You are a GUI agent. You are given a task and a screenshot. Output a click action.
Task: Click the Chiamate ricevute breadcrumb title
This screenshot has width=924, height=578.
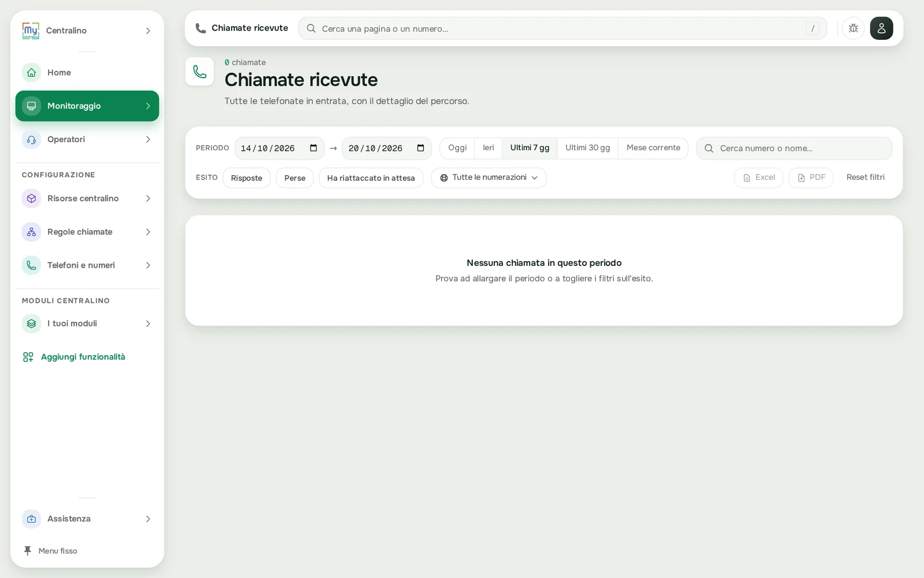249,28
